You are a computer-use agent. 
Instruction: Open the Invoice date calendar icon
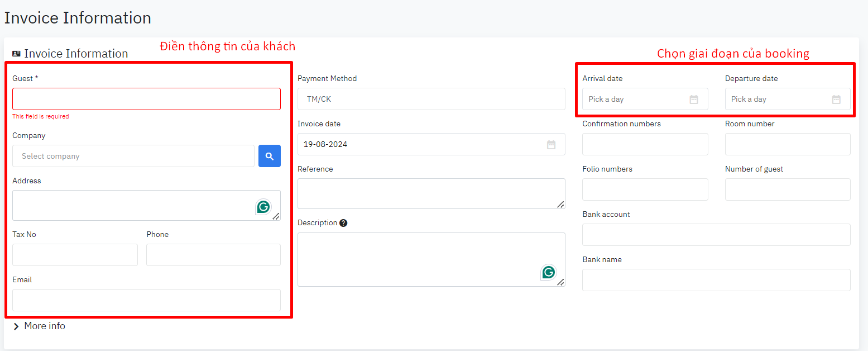click(551, 145)
